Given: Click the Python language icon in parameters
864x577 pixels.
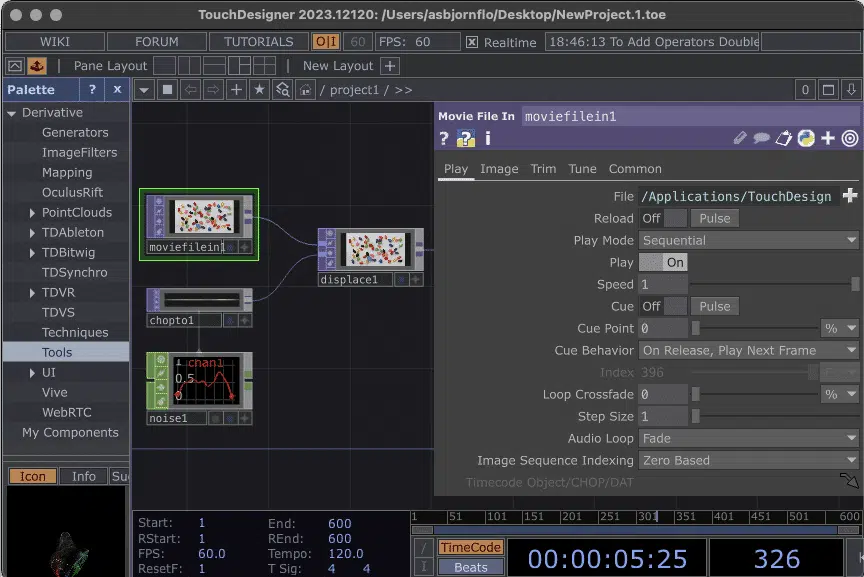Looking at the screenshot, I should (806, 138).
